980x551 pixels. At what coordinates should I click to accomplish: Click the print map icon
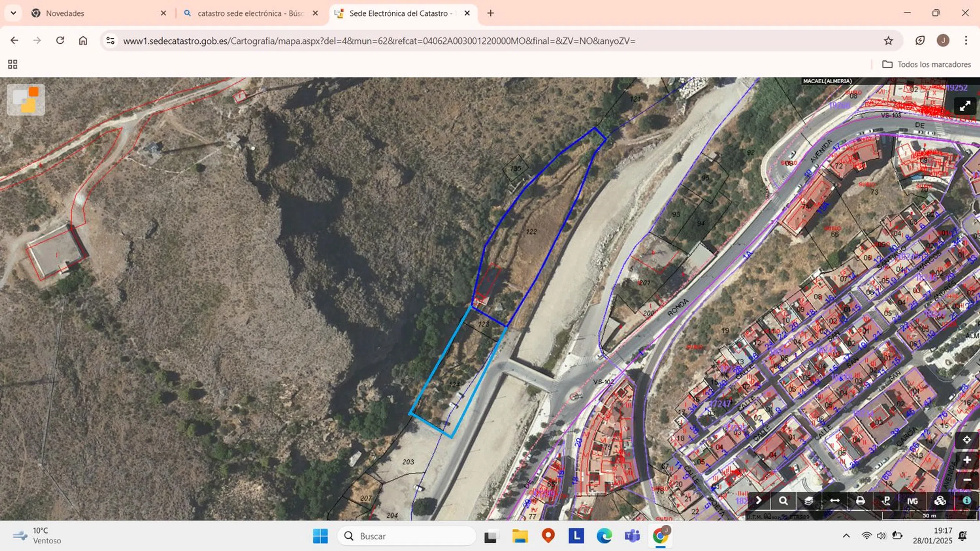(860, 501)
